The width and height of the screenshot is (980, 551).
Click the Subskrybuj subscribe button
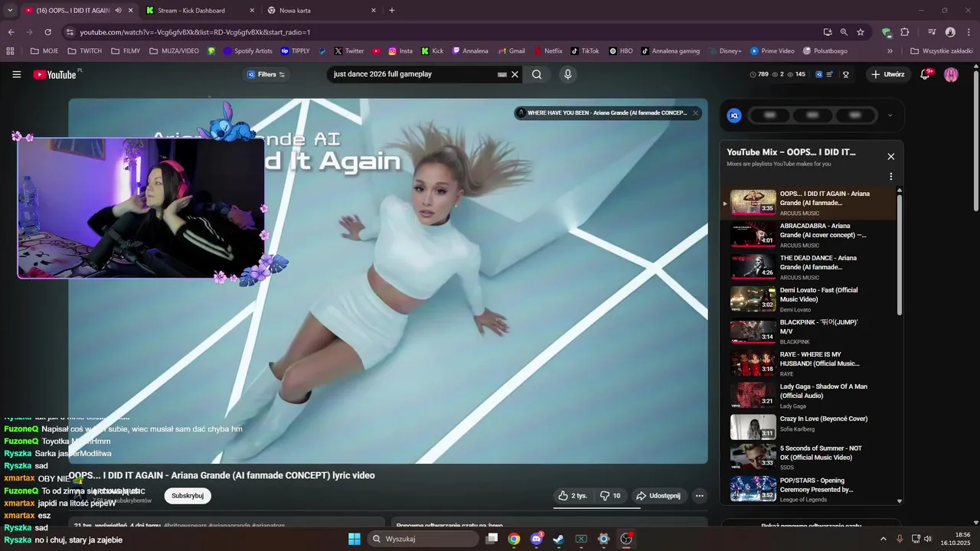tap(188, 496)
